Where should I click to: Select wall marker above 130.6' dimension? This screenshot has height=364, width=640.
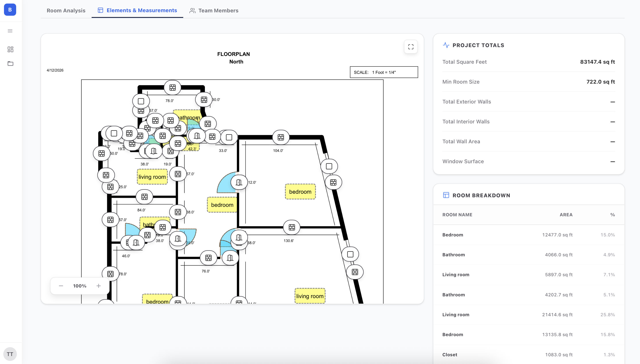(x=292, y=227)
